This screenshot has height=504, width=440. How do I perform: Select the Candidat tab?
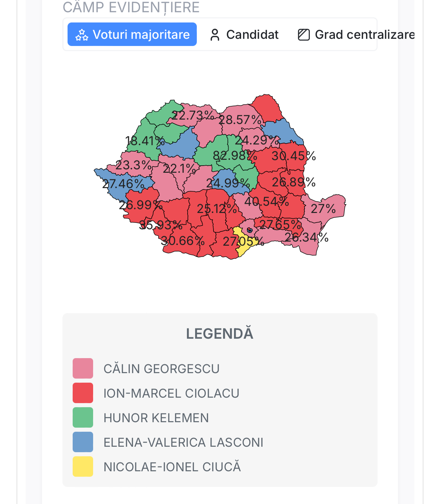tap(244, 35)
